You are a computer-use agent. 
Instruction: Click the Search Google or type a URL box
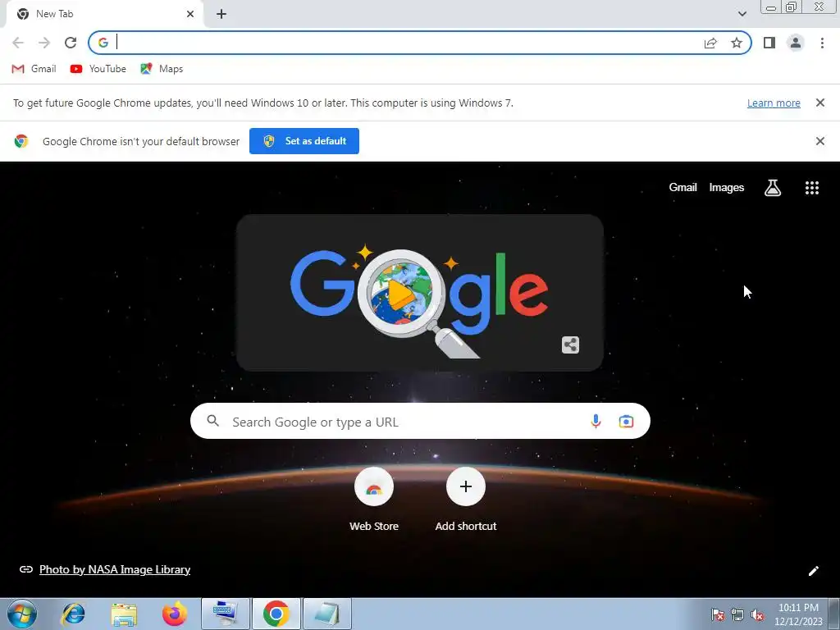click(420, 421)
